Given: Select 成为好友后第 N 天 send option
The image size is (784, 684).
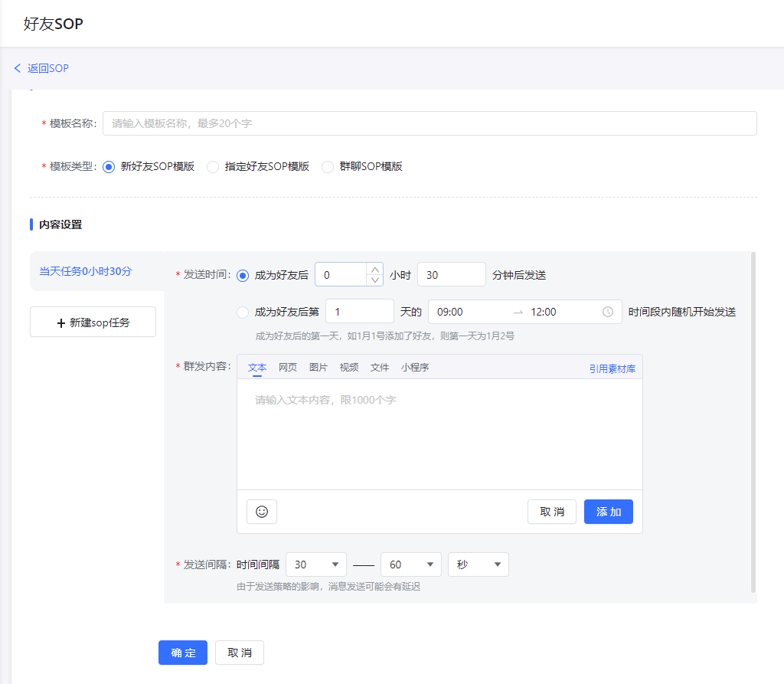Looking at the screenshot, I should [x=243, y=312].
